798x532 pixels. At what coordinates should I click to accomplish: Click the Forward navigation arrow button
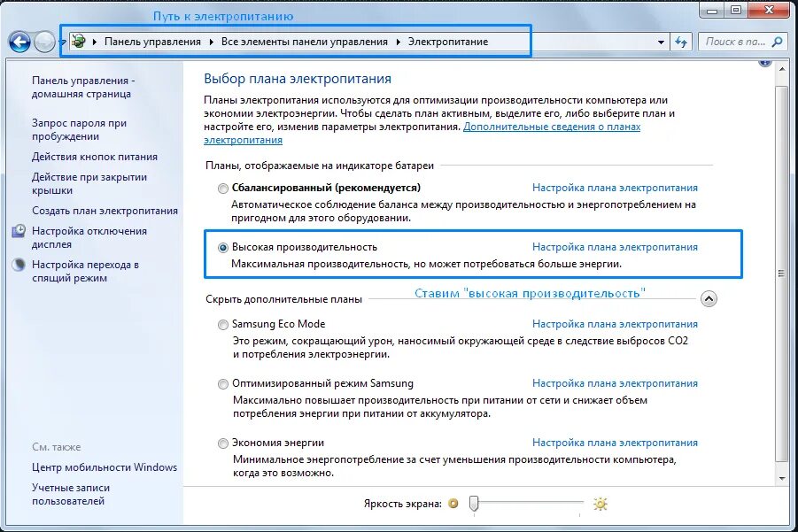44,42
